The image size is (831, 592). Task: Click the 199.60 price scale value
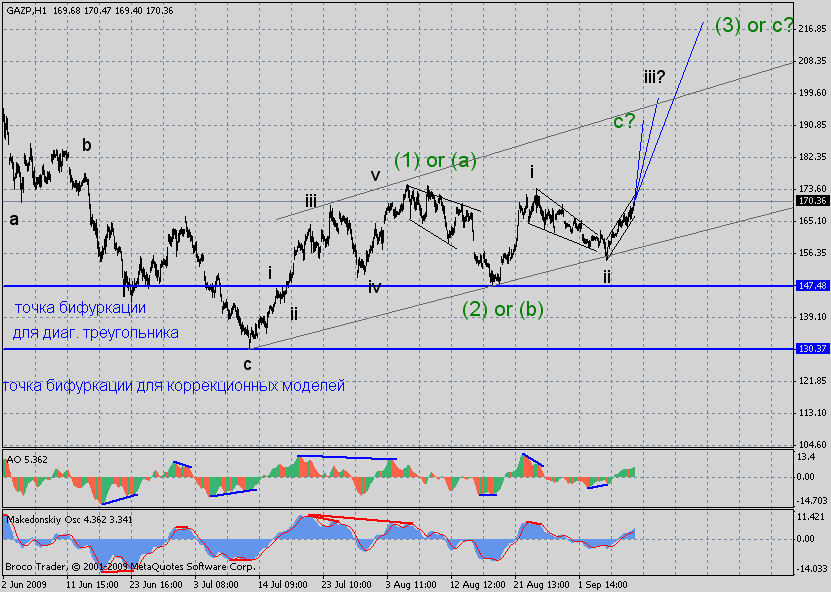(x=812, y=93)
